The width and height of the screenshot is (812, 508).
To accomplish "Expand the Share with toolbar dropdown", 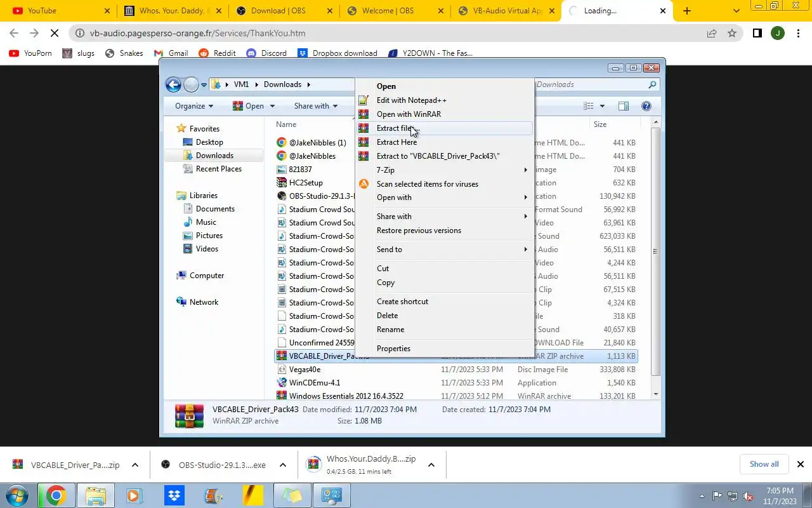I will pos(316,106).
